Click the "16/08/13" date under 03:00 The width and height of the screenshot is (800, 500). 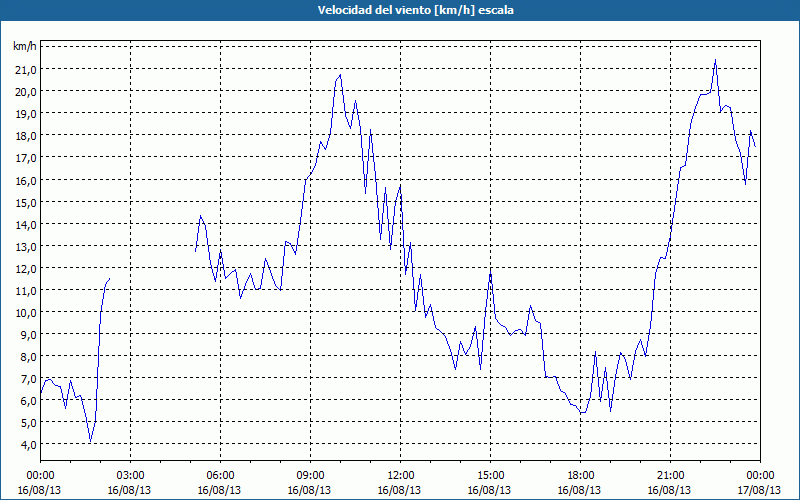(130, 490)
